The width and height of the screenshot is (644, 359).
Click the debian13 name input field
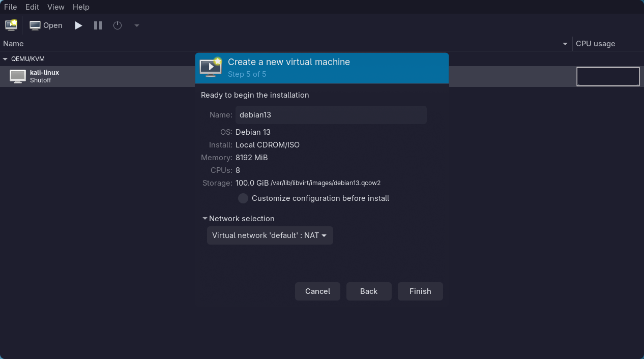331,115
